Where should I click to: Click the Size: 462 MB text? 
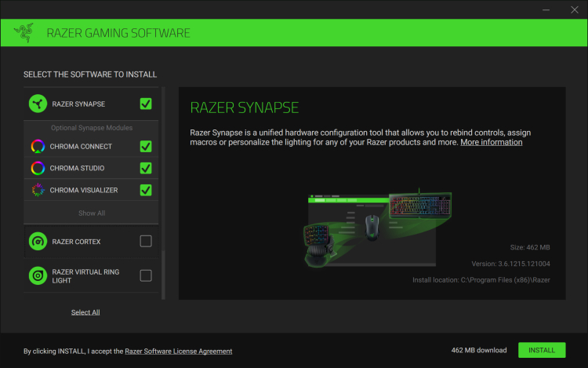[x=530, y=247]
